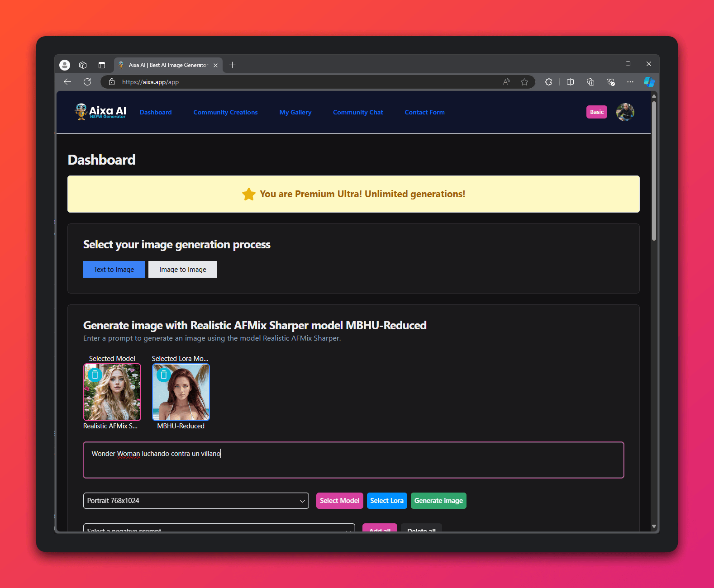Open Community Creations page
The height and width of the screenshot is (588, 714).
click(x=225, y=112)
